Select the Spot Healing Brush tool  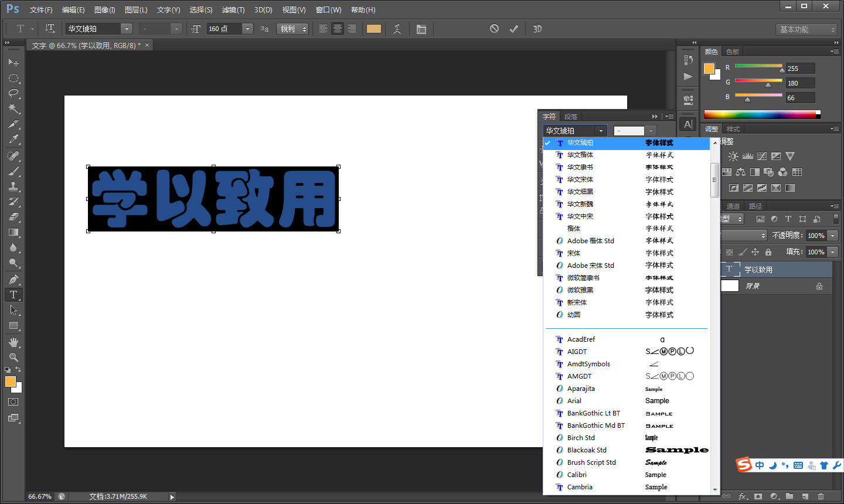point(13,156)
